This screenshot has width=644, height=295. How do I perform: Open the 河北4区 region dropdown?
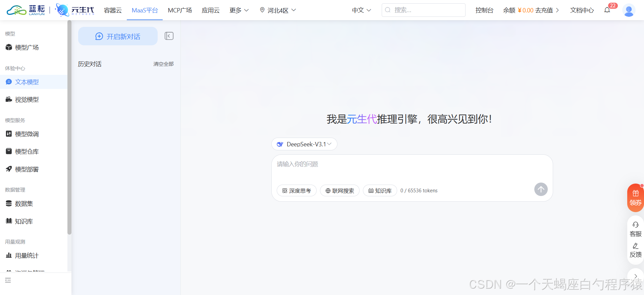278,10
